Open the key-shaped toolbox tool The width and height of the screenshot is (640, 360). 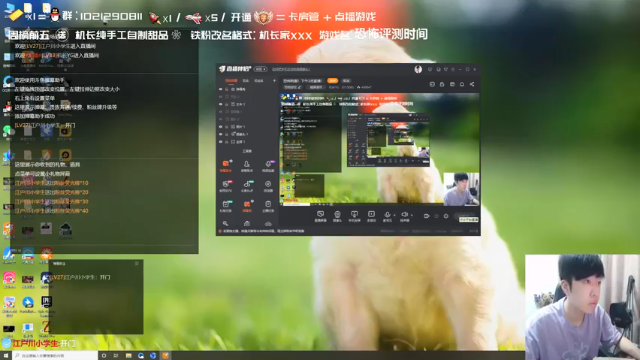225,223
